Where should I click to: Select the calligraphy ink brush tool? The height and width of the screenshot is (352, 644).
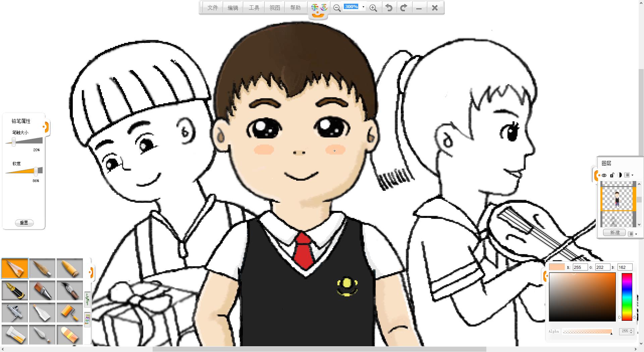click(69, 290)
